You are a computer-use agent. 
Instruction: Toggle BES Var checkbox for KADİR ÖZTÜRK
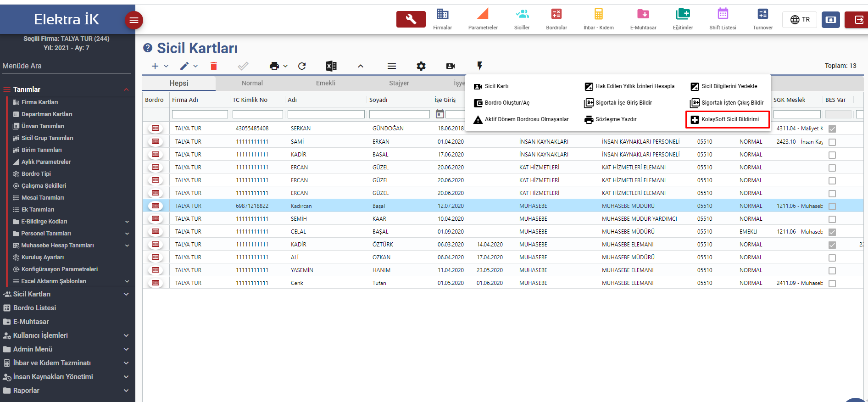832,245
